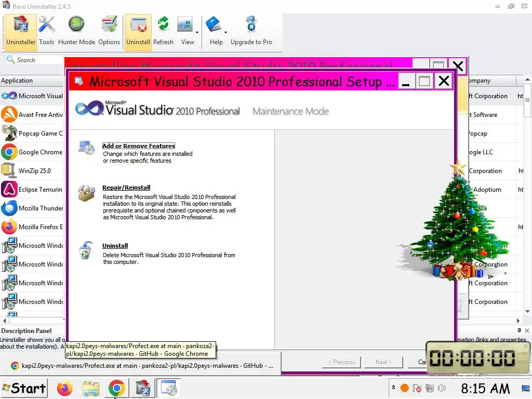This screenshot has height=399, width=532.
Task: Refresh the application list
Action: 163,31
